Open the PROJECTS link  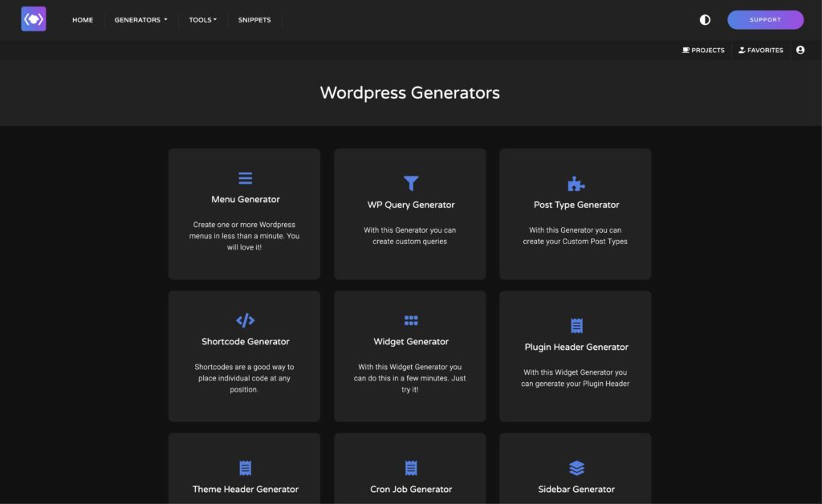tap(703, 50)
